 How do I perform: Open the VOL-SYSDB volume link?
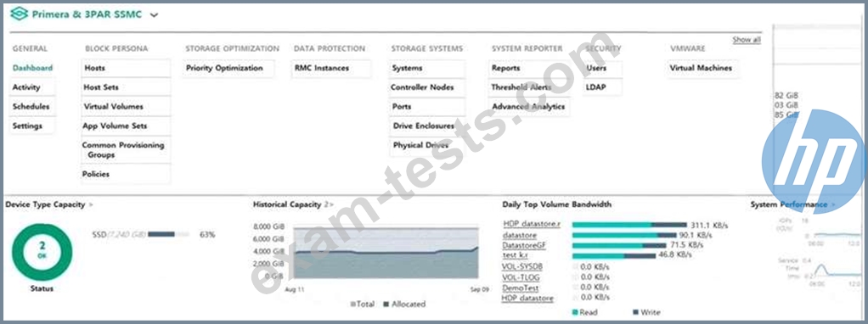[522, 266]
